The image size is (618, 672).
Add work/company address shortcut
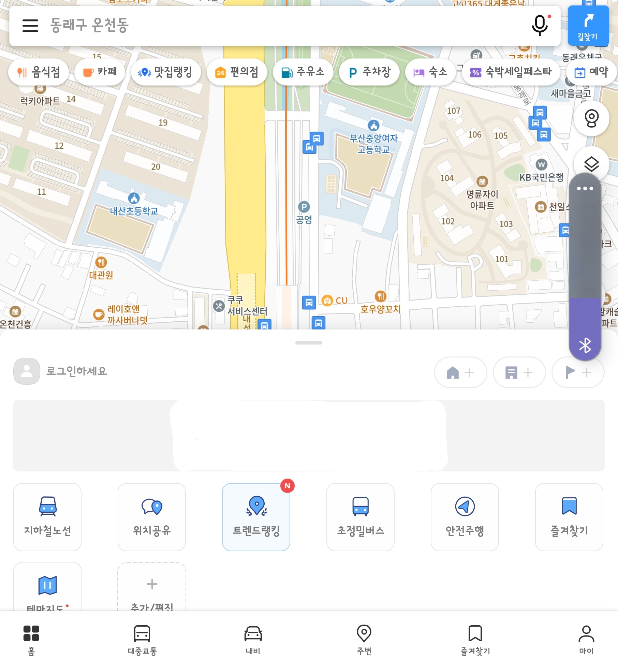(x=519, y=372)
